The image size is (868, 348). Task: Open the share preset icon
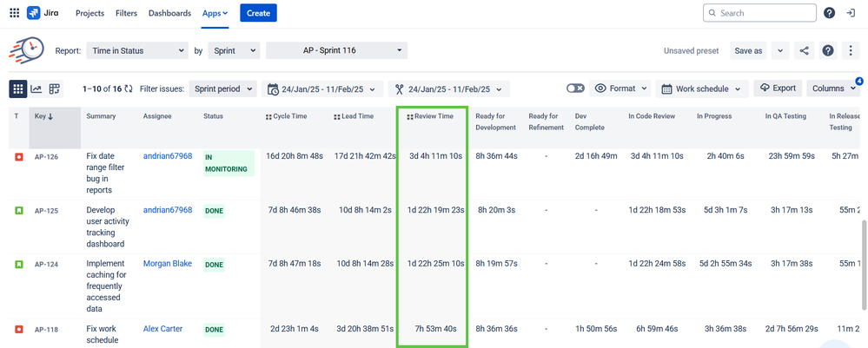[805, 50]
